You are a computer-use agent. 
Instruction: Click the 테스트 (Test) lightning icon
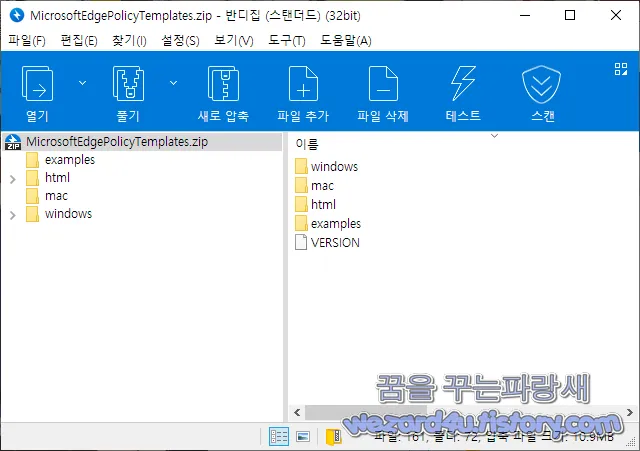pos(463,84)
